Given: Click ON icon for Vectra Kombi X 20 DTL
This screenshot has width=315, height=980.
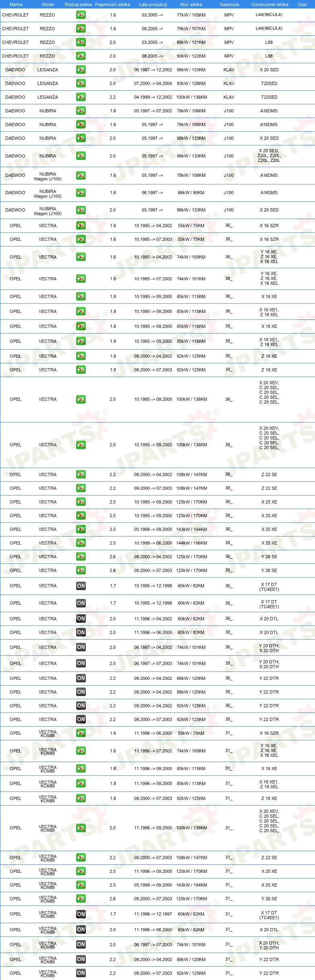Looking at the screenshot, I should click(x=81, y=930).
